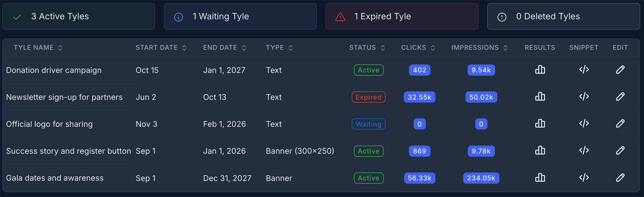Show the 1 Waiting Tyle card
Image resolution: width=644 pixels, height=197 pixels.
240,16
